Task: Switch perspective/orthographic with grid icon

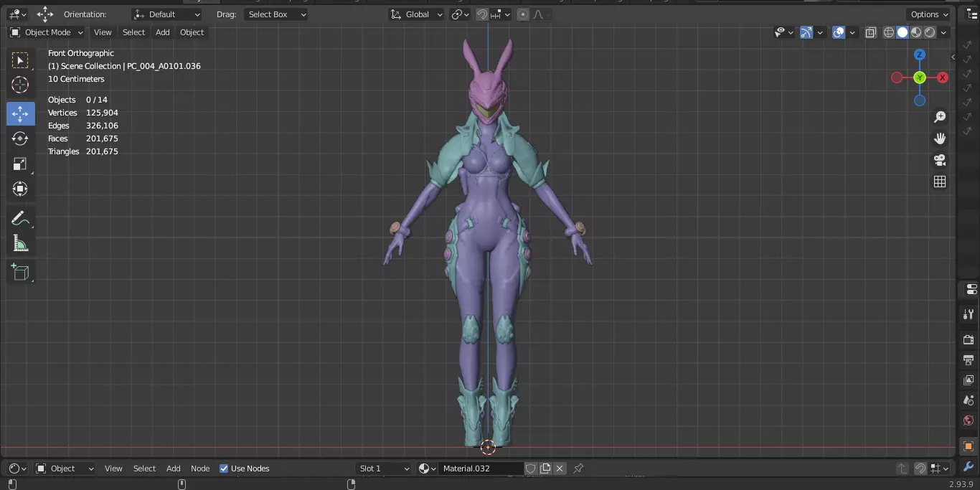Action: (940, 182)
